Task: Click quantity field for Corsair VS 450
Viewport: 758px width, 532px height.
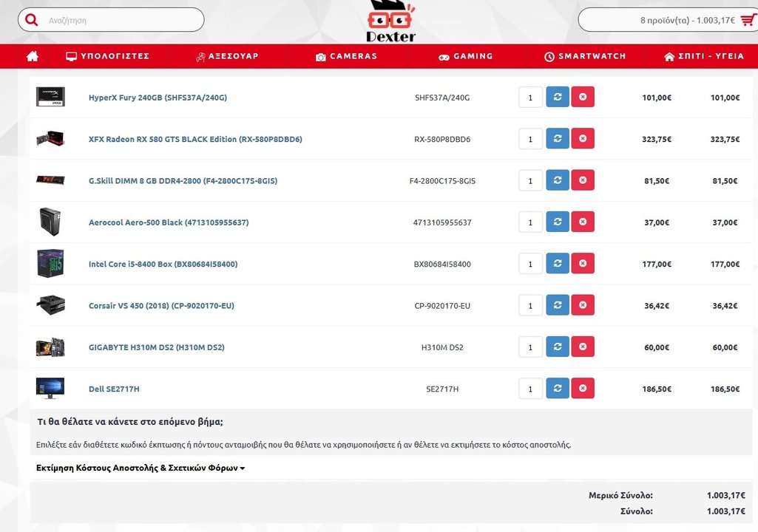Action: (530, 305)
